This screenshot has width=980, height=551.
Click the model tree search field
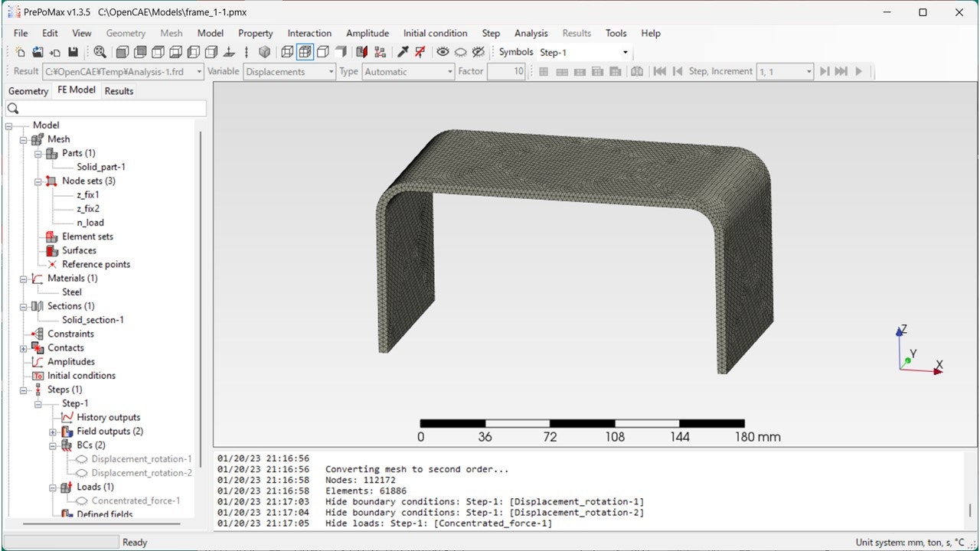(106, 109)
